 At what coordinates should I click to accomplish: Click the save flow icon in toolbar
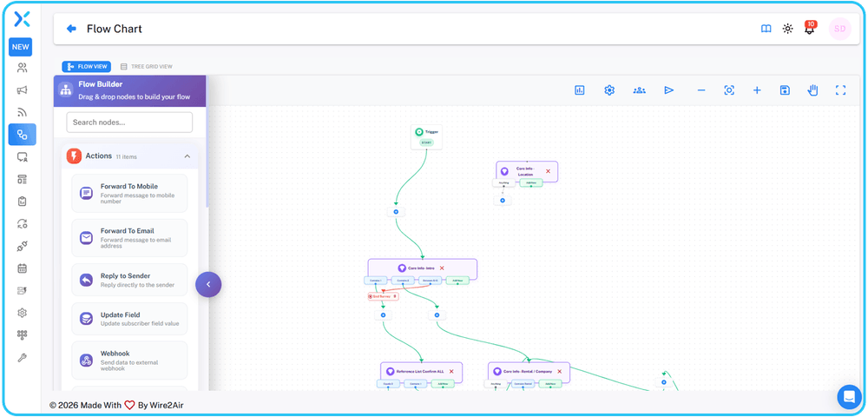(785, 90)
